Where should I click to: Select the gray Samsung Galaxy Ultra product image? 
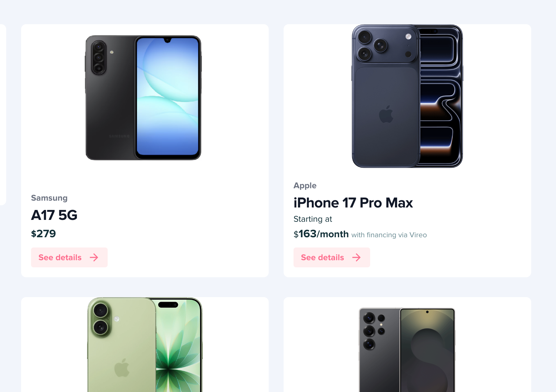click(407, 350)
